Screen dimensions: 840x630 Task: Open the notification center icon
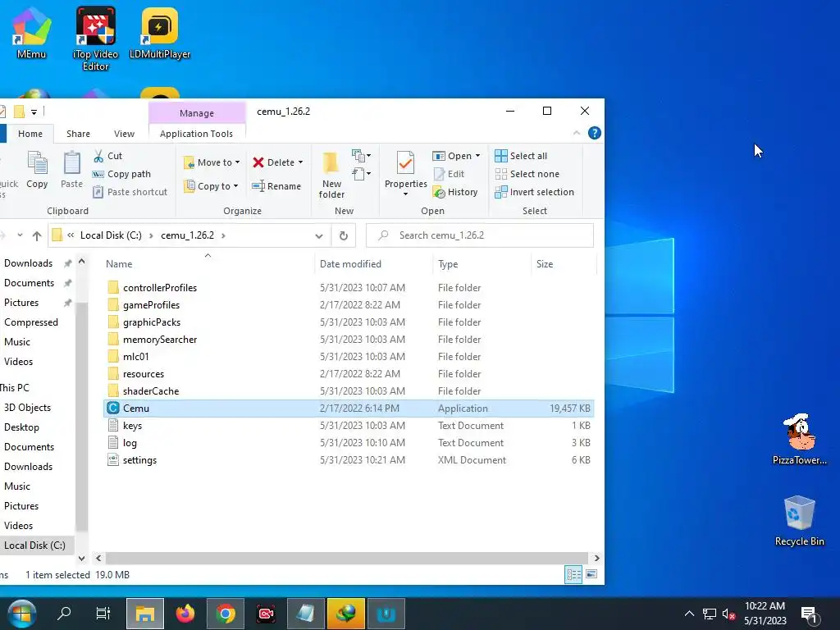pos(809,614)
